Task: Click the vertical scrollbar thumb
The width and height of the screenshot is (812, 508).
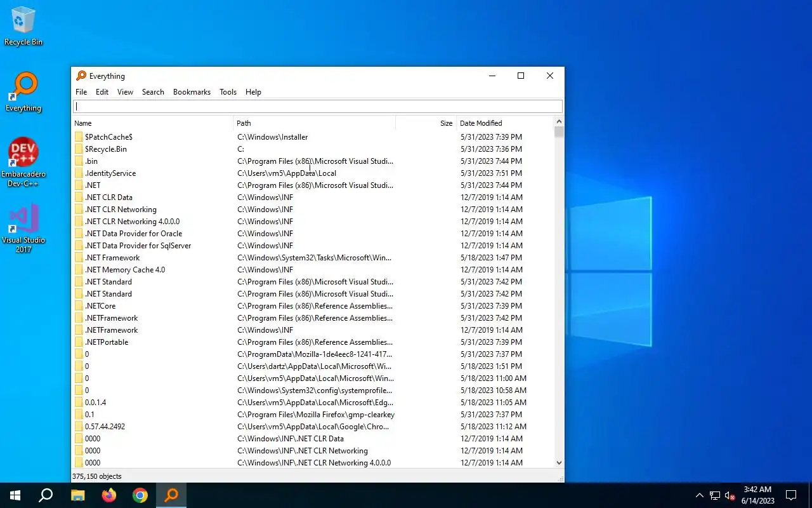Action: point(559,132)
